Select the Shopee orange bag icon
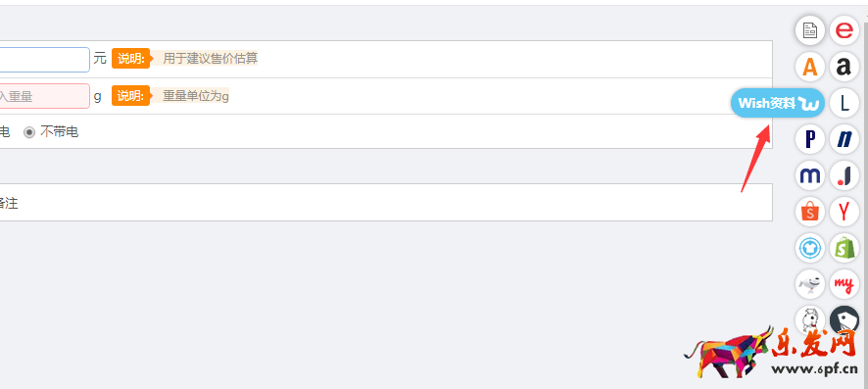This screenshot has width=868, height=389. pyautogui.click(x=810, y=212)
